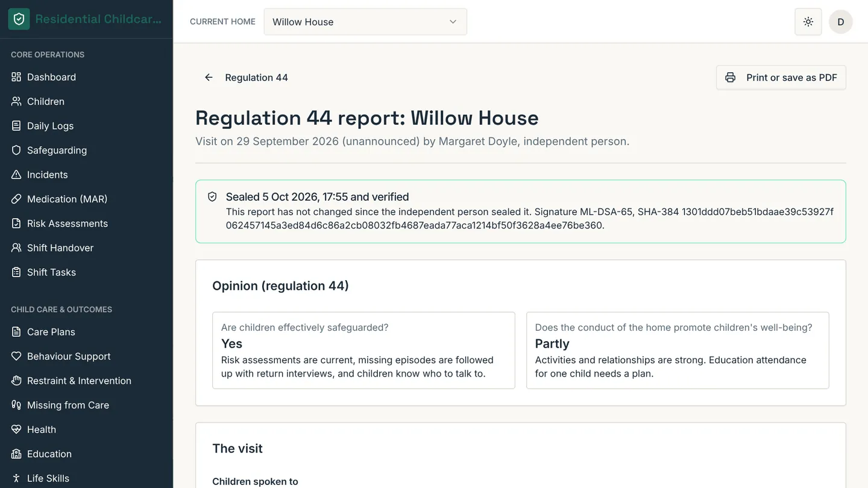Click the Medication pill icon
This screenshot has width=868, height=488.
point(16,199)
